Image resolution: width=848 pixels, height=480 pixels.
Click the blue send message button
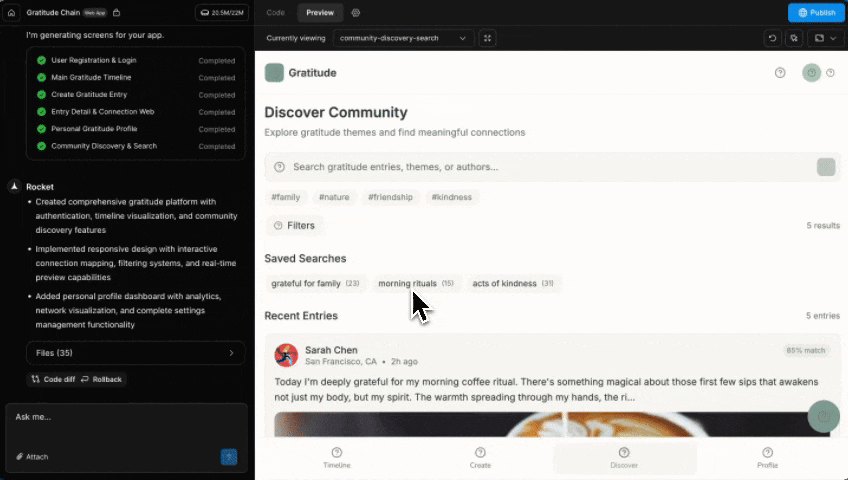coord(229,457)
